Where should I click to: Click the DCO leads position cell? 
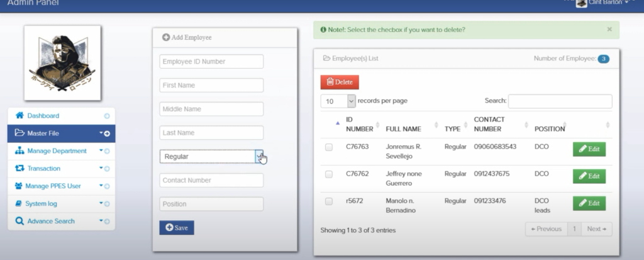pyautogui.click(x=542, y=206)
